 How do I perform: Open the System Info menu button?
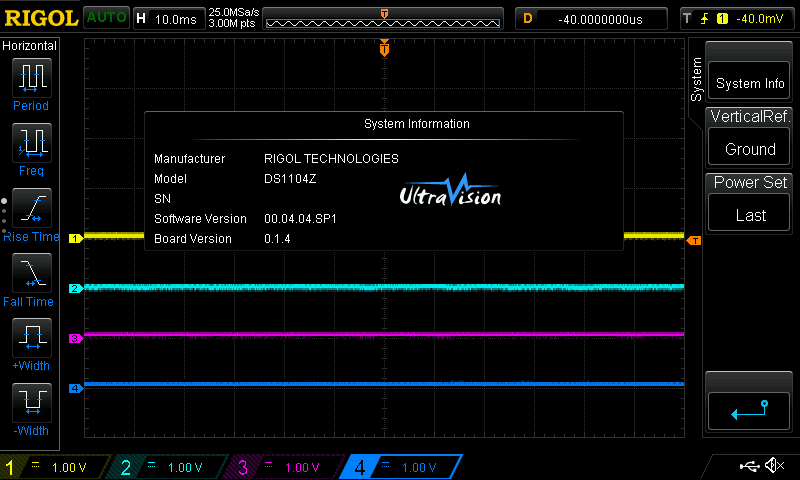pos(749,80)
